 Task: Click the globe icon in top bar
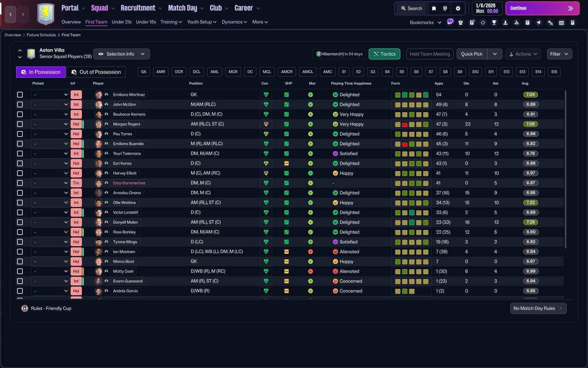(445, 8)
